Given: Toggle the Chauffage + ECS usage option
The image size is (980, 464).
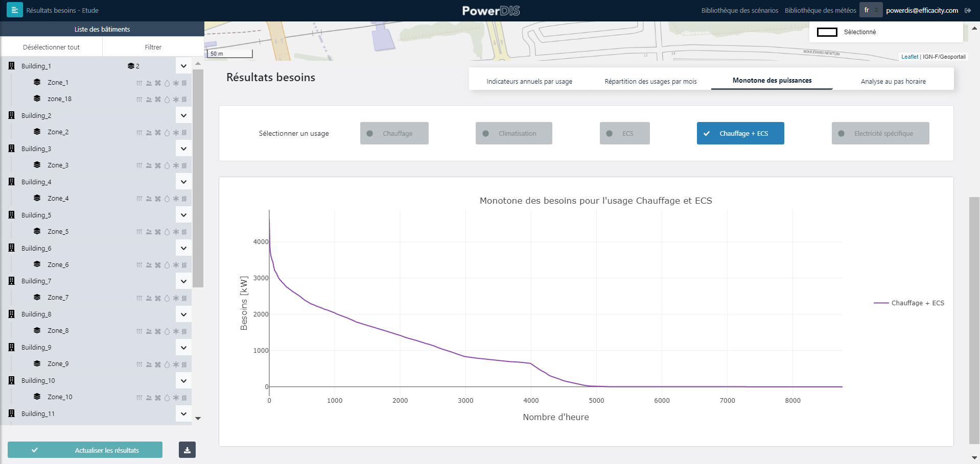Looking at the screenshot, I should tap(740, 133).
